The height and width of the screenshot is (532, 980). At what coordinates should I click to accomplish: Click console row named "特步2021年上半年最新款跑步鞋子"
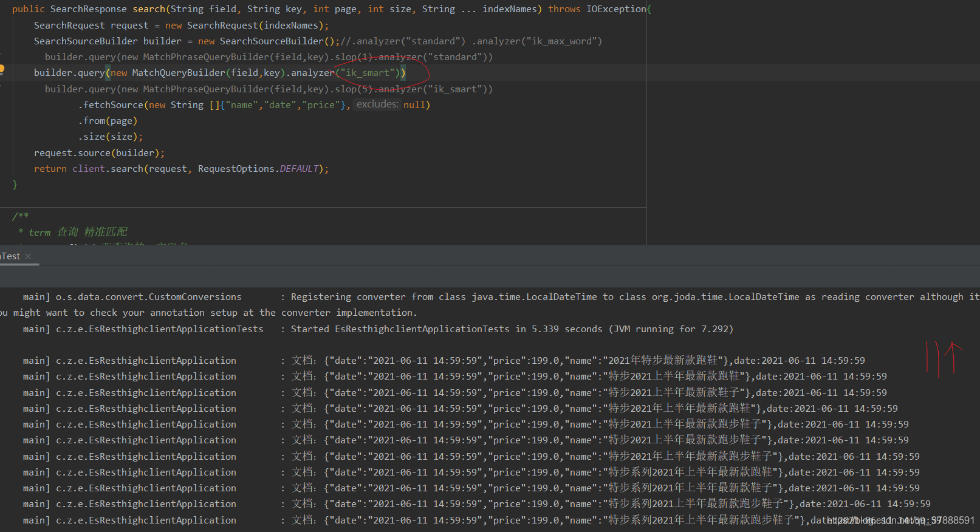click(471, 457)
